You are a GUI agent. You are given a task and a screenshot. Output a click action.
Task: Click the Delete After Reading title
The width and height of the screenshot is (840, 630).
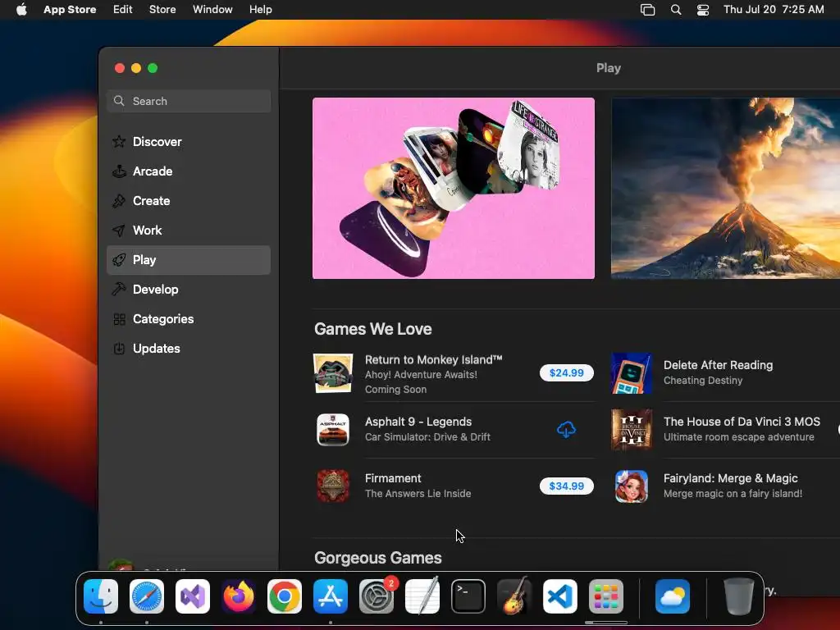[x=718, y=365]
